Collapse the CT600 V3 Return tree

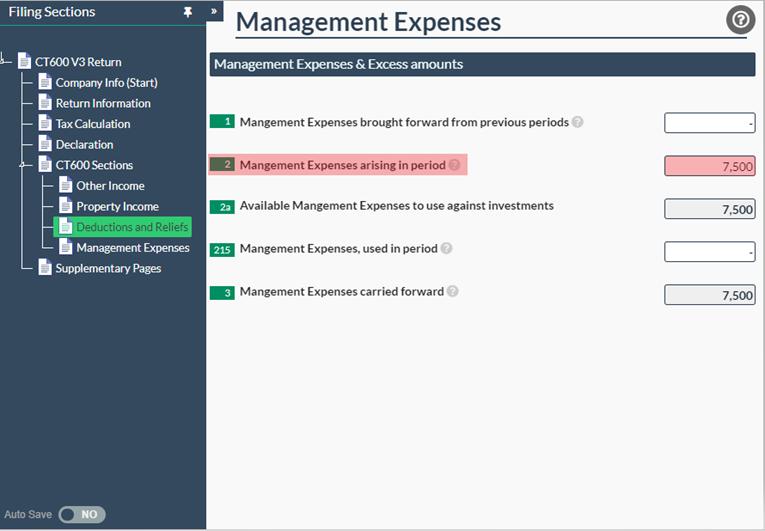click(4, 61)
